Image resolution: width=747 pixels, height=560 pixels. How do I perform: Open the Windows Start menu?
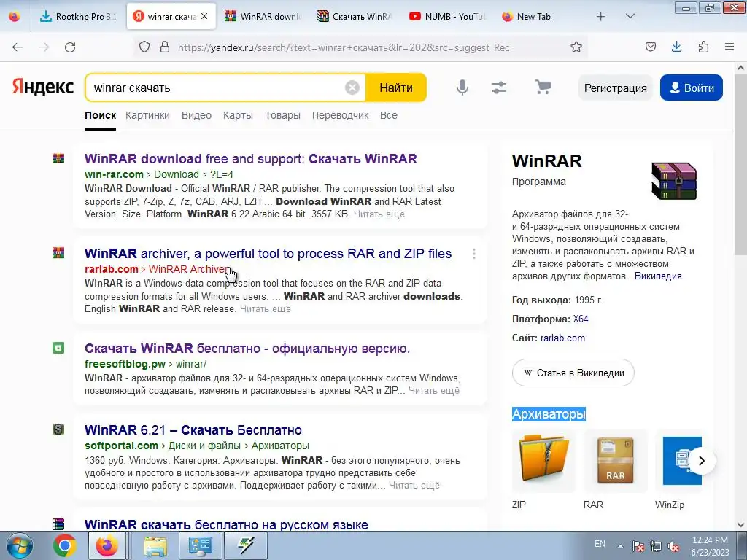(x=20, y=545)
